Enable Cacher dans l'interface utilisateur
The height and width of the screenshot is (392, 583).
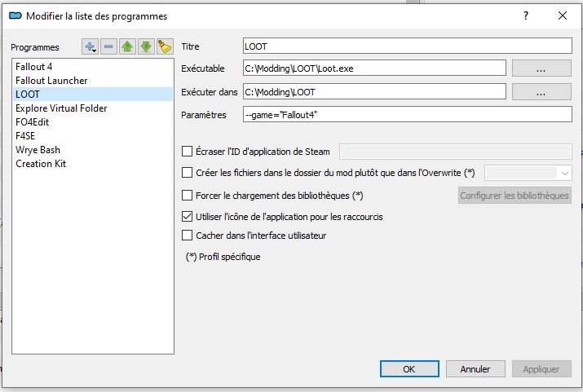coord(188,236)
